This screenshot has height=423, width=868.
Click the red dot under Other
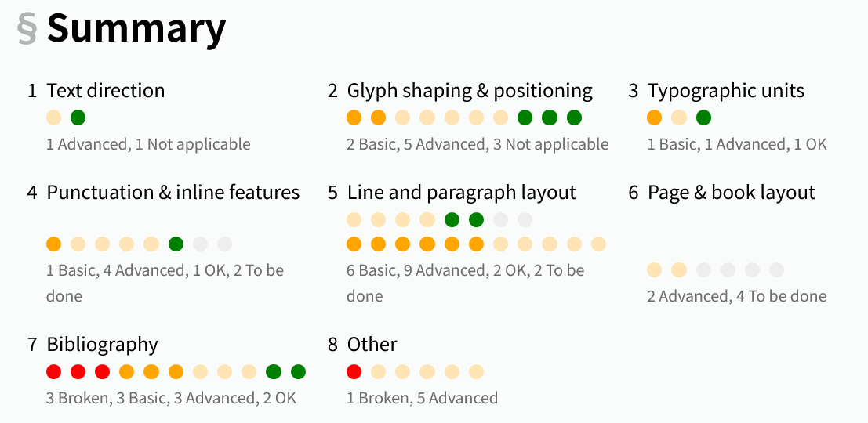354,372
